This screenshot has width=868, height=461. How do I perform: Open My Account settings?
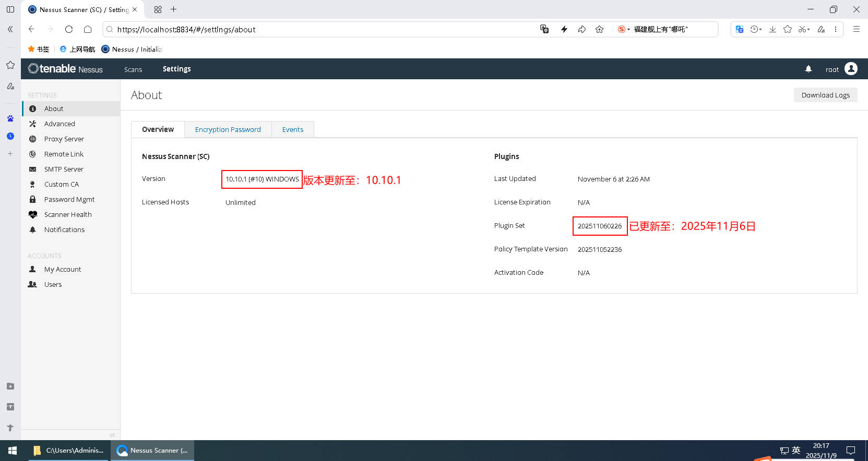click(63, 269)
